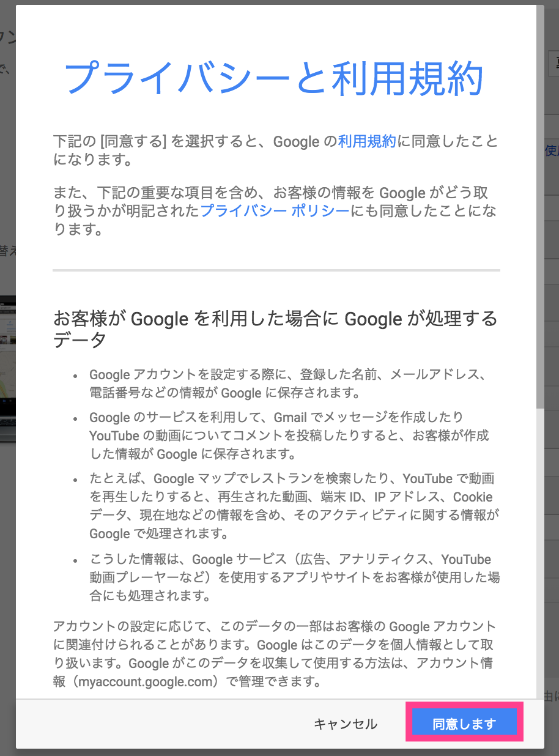
Task: Click the キャンセル button
Action: pos(346,724)
